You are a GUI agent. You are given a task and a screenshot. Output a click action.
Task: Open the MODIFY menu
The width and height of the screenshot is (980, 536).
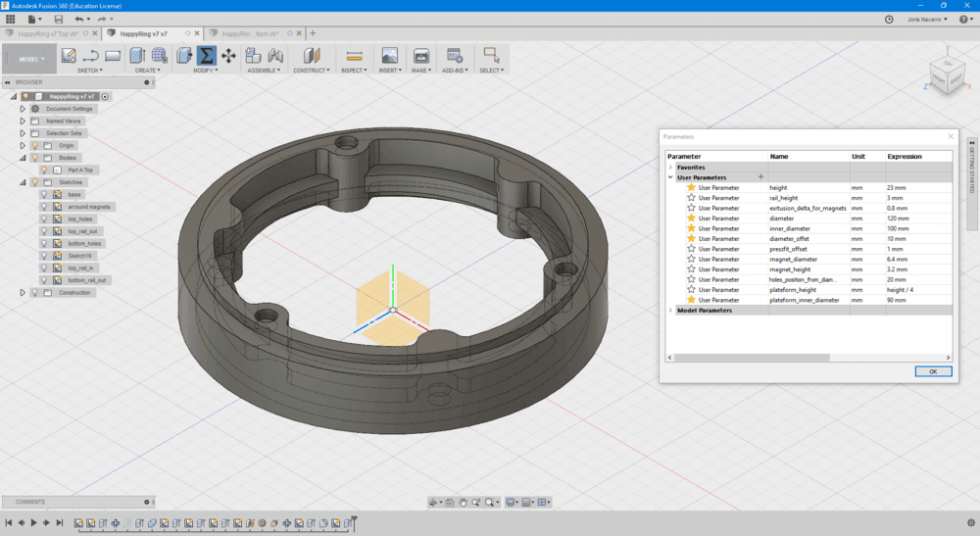(x=205, y=71)
